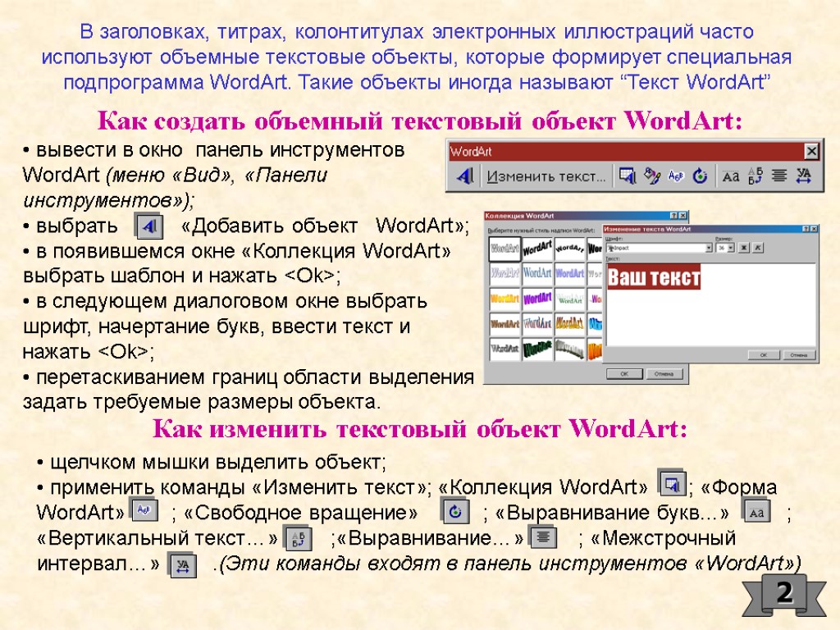This screenshot has width=840, height=630.
Task: Select the orange-yellow WordArt style thumbnail
Action: point(504,299)
